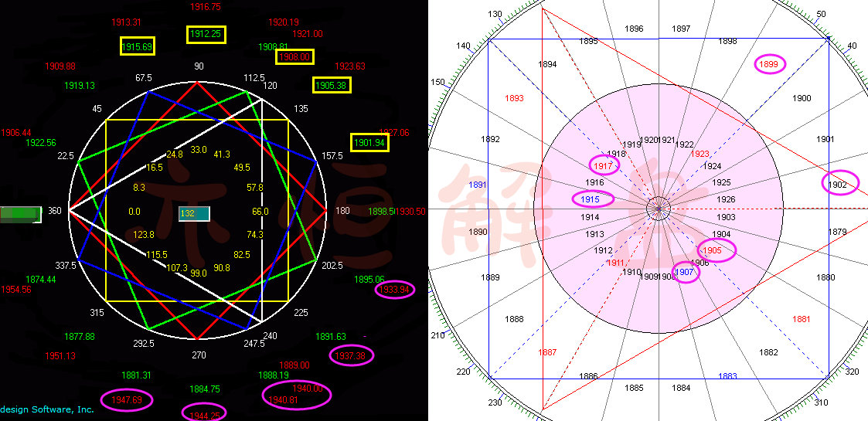Select the 1906.44 value
Viewport: 868px width, 421px height.
pyautogui.click(x=16, y=133)
